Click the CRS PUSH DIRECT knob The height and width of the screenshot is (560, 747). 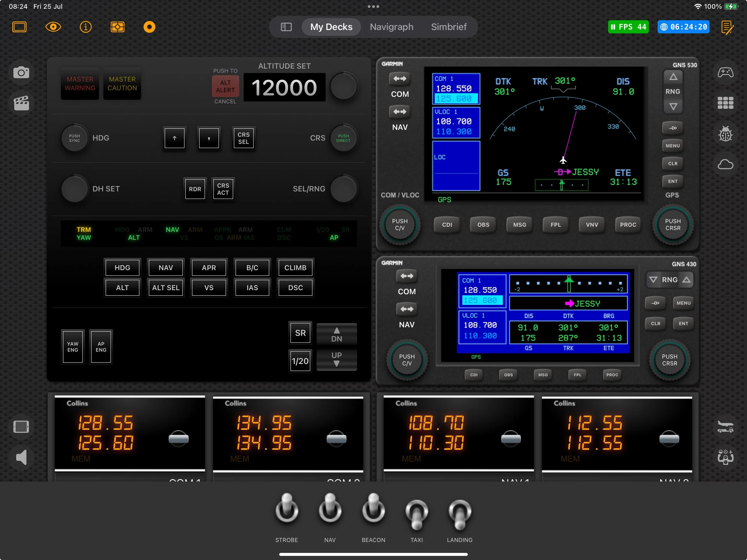(343, 138)
